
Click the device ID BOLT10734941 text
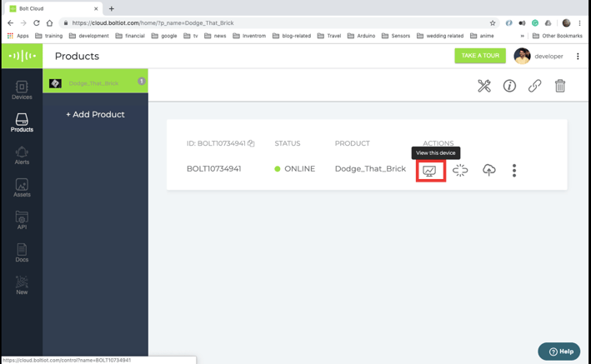213,169
